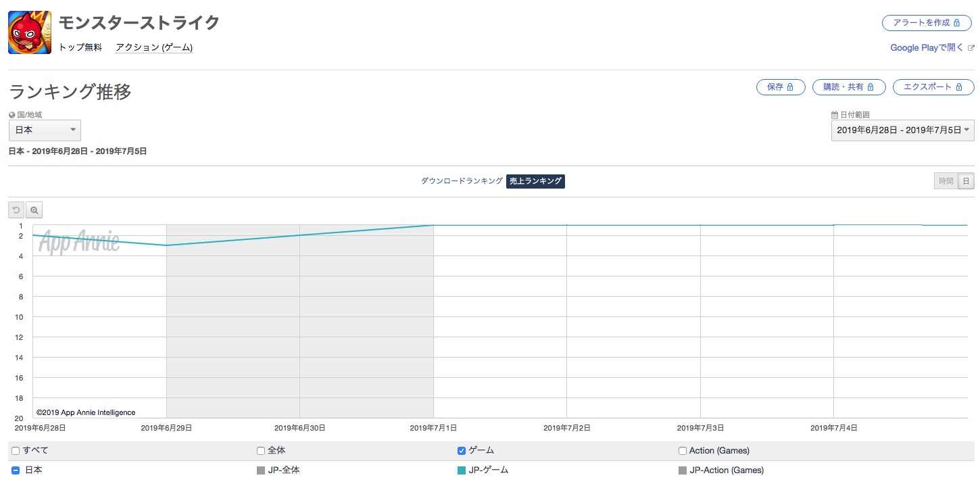980x486 pixels.
Task: Click the JP-全体 legend label
Action: pyautogui.click(x=284, y=470)
